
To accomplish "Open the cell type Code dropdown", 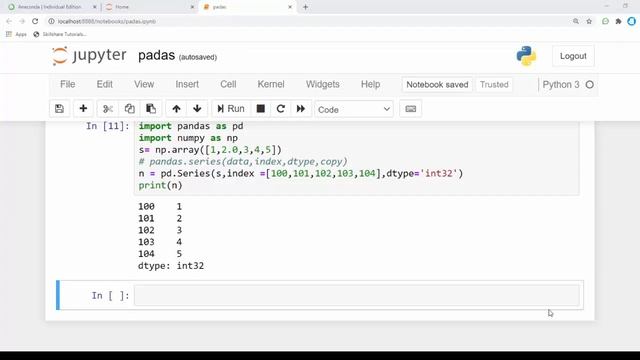I will coord(354,109).
